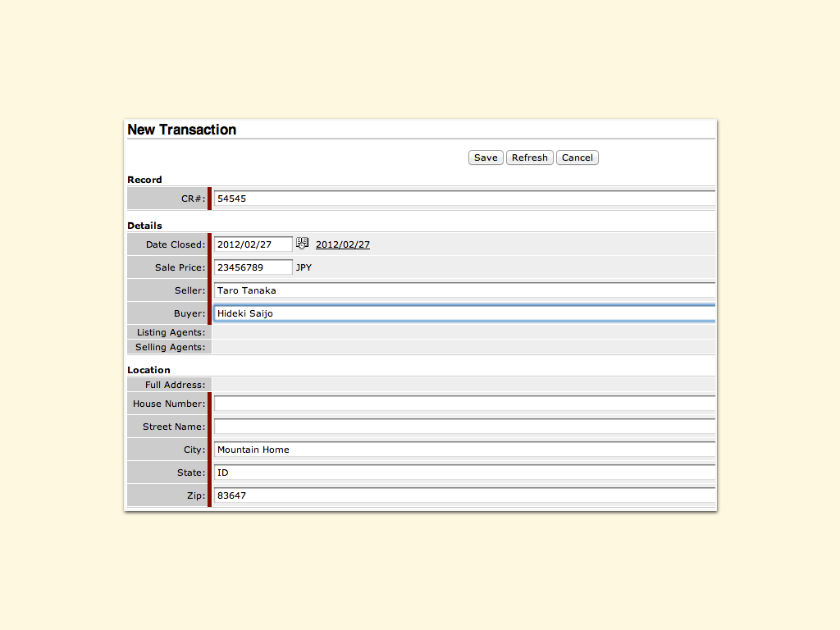Select the City field showing Mountain Home
The image size is (840, 630).
click(463, 450)
